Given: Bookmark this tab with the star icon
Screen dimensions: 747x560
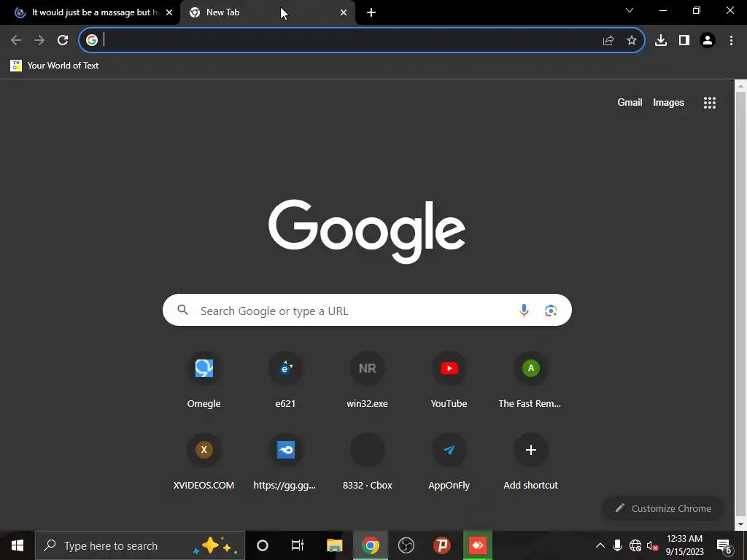Looking at the screenshot, I should pos(631,41).
